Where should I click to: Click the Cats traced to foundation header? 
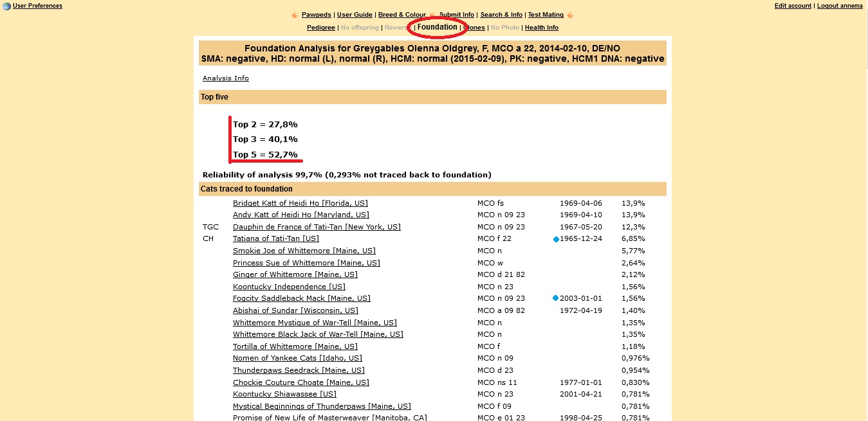[x=432, y=189]
